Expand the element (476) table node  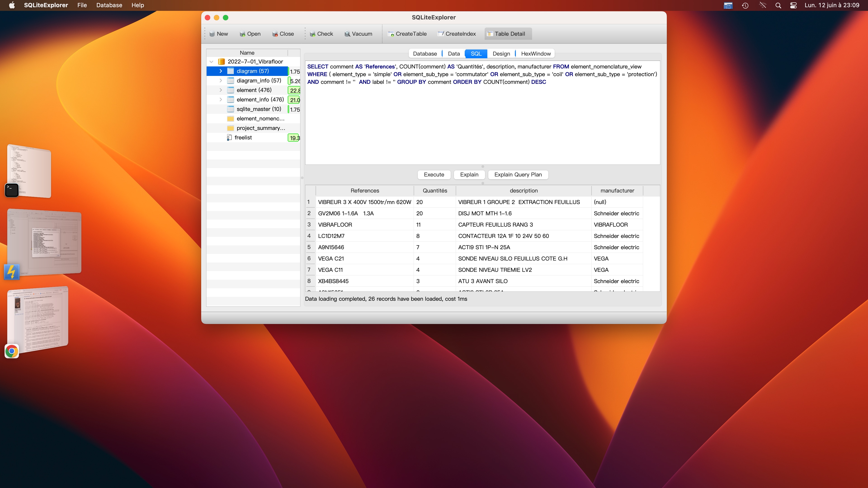pyautogui.click(x=221, y=90)
